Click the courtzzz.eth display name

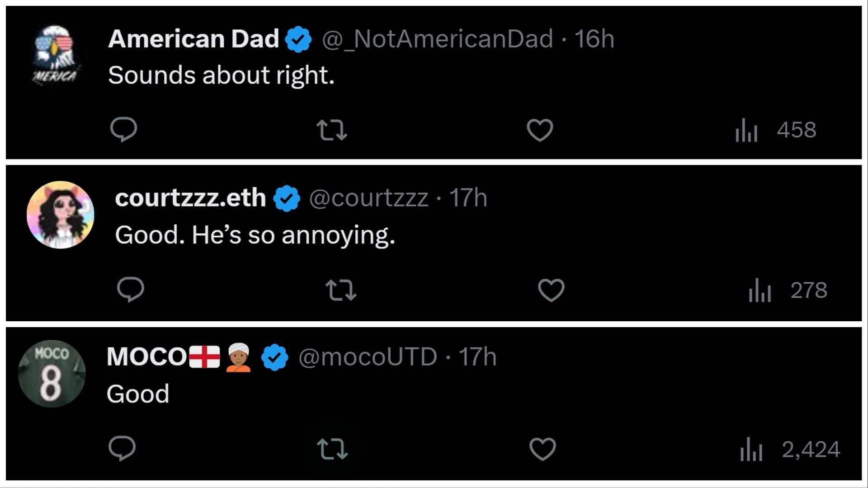coord(190,197)
